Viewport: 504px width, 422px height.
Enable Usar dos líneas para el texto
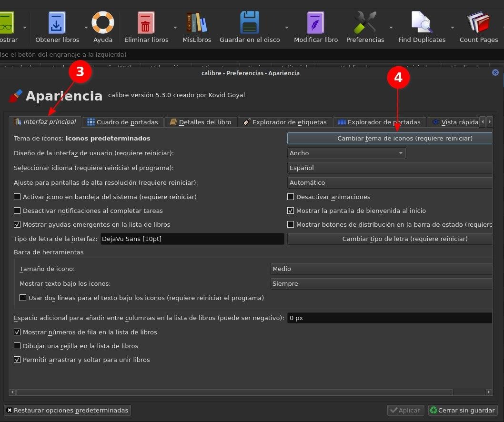click(x=23, y=298)
